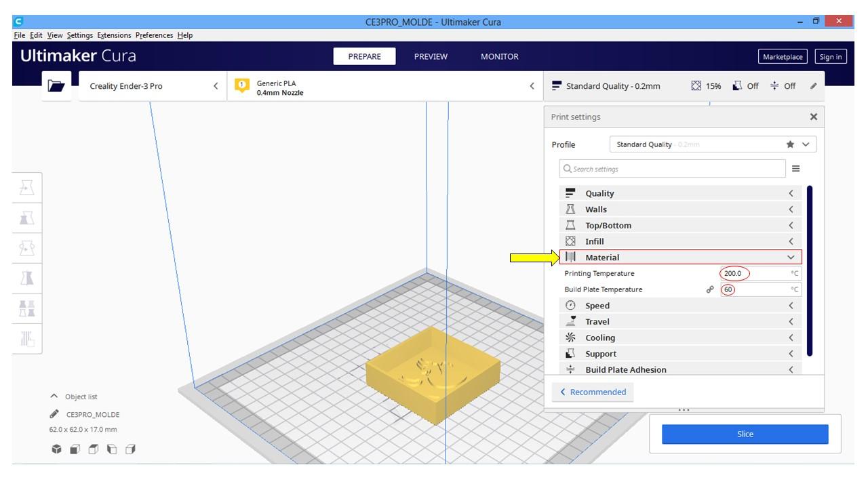Expand the Support settings chevron
Image resolution: width=868 pixels, height=488 pixels.
791,354
